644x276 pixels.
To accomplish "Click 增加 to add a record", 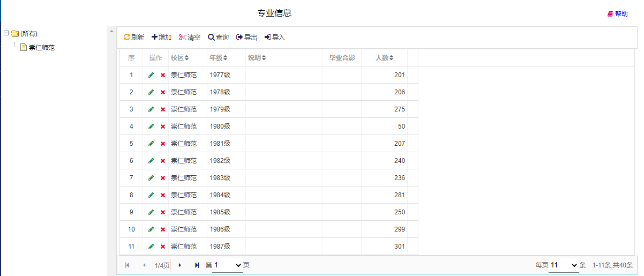I will (x=162, y=38).
